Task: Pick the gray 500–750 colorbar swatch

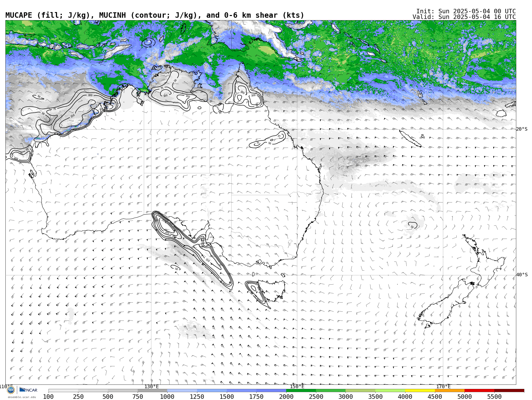Action: point(123,391)
